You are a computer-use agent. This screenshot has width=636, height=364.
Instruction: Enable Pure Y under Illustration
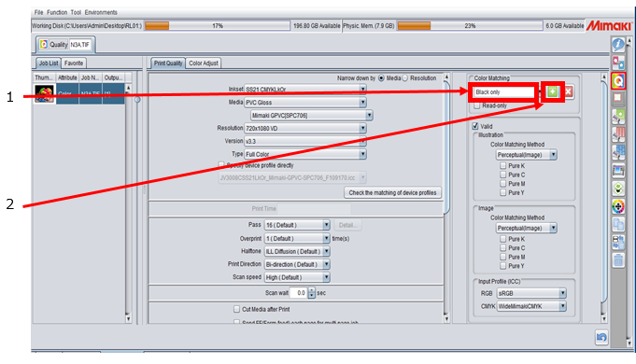pos(503,192)
